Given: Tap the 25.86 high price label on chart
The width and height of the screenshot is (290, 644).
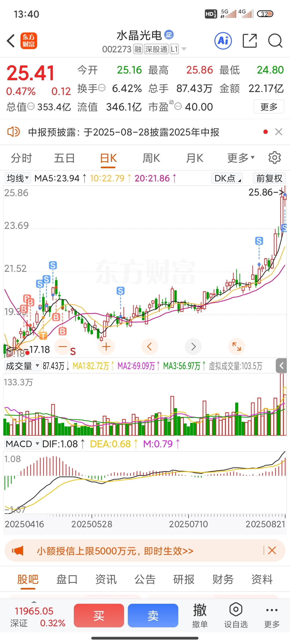Looking at the screenshot, I should pyautogui.click(x=266, y=192).
